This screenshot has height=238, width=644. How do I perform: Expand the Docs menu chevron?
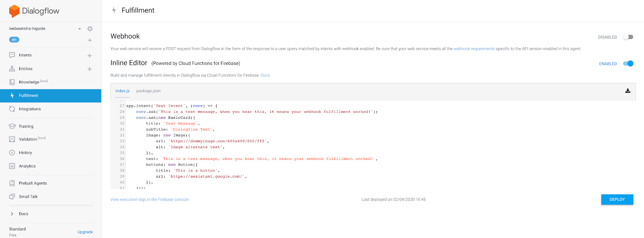click(12, 214)
